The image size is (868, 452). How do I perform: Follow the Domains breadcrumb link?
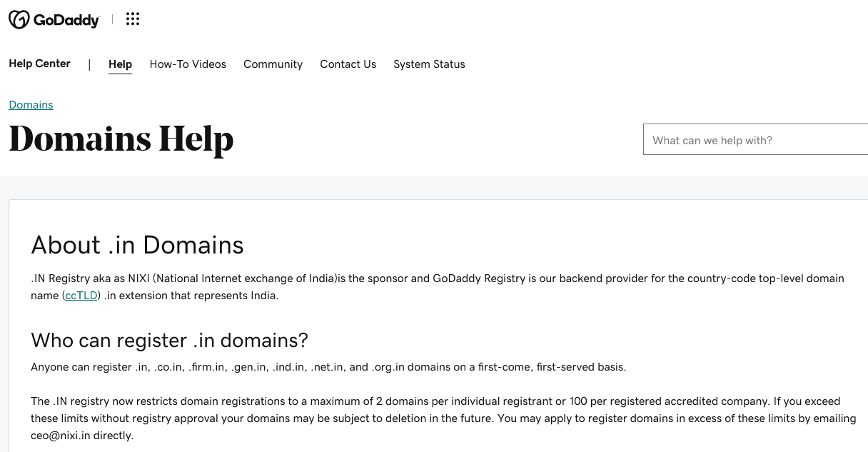tap(31, 105)
